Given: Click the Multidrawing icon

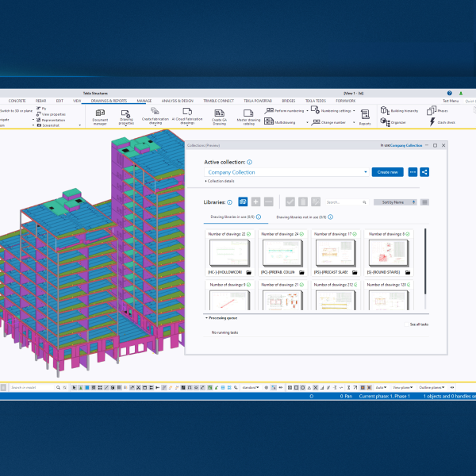Looking at the screenshot, I should [x=269, y=121].
